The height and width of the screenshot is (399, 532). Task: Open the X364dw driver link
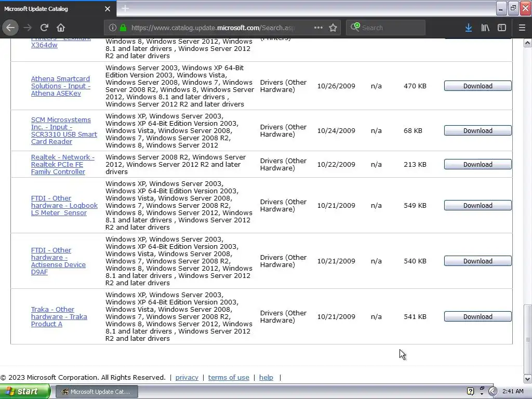tap(44, 45)
